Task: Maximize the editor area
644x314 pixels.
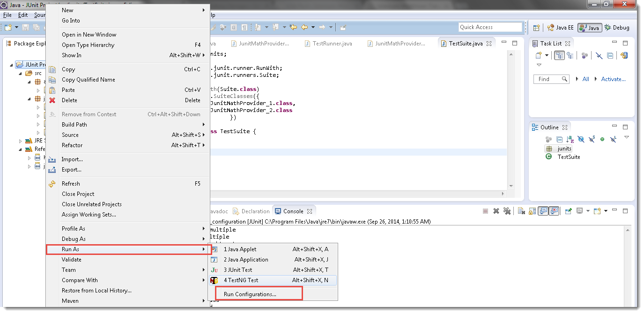Action: [x=515, y=43]
